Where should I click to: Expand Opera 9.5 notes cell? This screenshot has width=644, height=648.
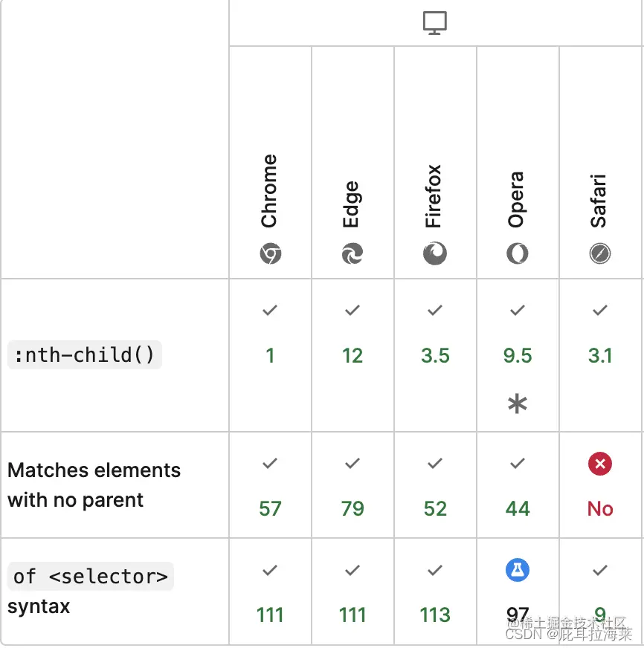tap(518, 355)
